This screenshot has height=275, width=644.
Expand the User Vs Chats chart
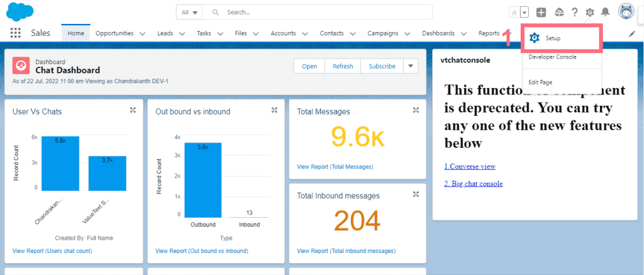point(133,110)
